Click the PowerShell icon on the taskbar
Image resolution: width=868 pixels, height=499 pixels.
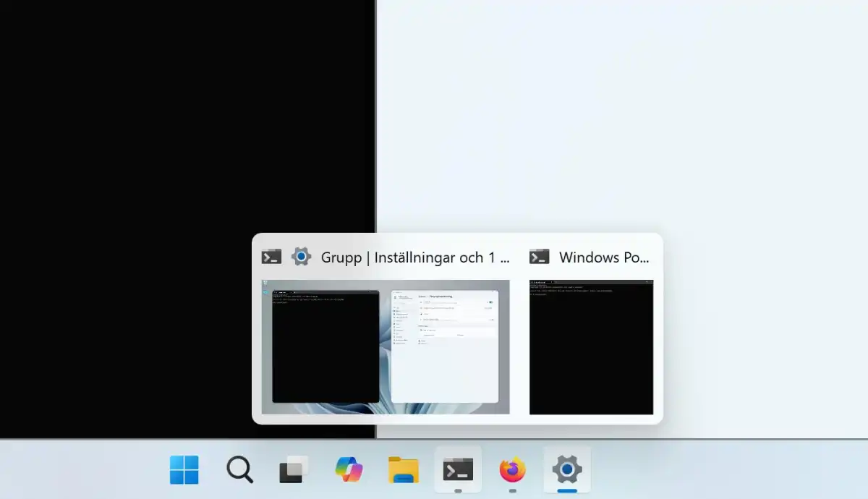(x=457, y=469)
